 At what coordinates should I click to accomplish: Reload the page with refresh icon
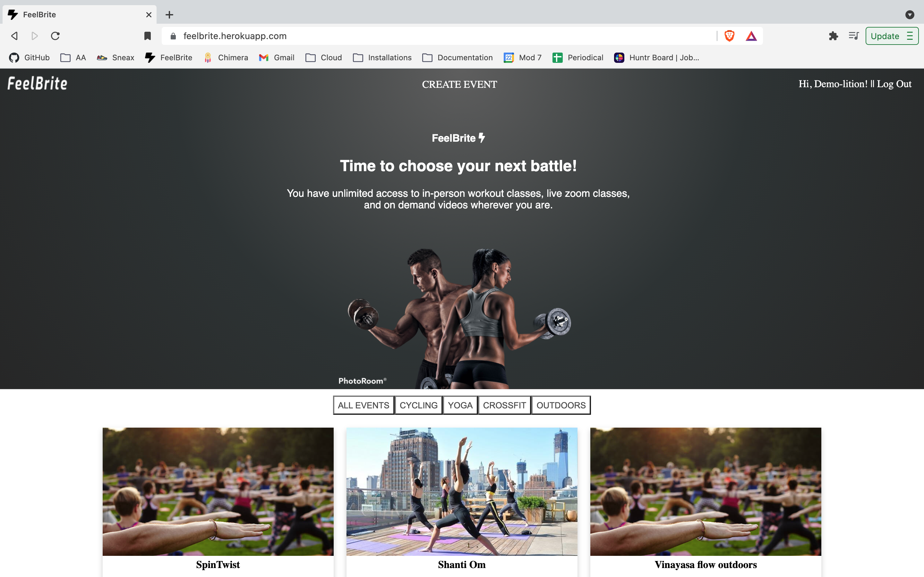pos(56,36)
